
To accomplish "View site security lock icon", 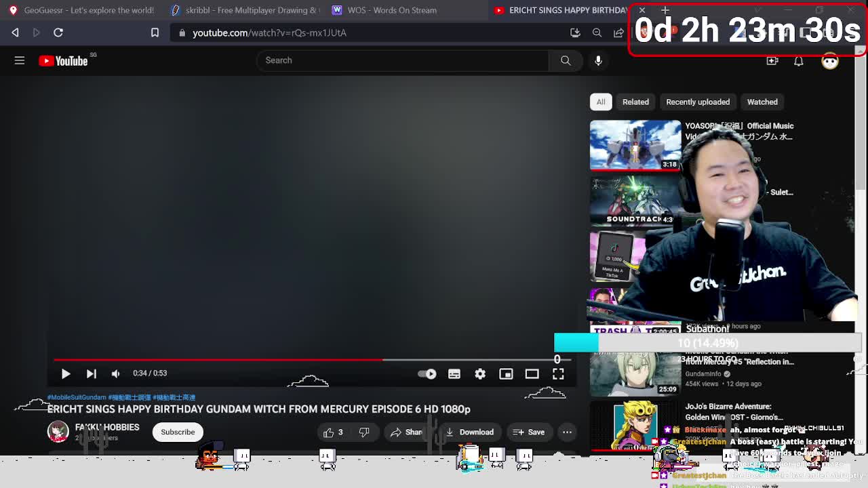I will (182, 33).
